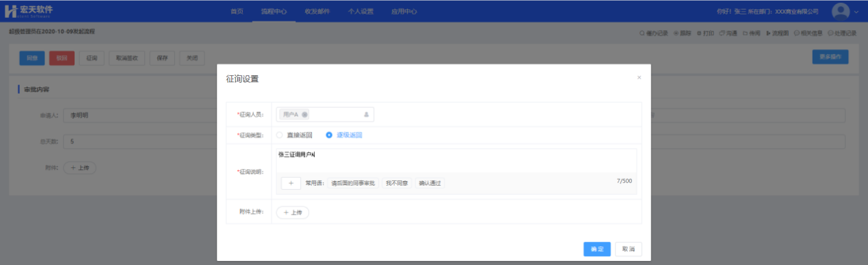Open 处理记录 processing records
This screenshot has width=868, height=265.
[x=842, y=32]
